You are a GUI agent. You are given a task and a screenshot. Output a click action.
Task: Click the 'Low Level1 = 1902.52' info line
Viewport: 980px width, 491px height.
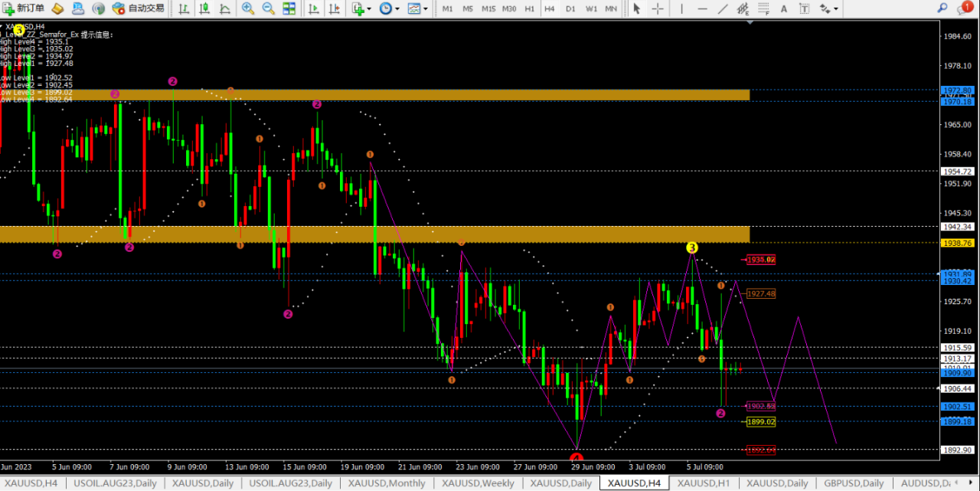[x=36, y=78]
